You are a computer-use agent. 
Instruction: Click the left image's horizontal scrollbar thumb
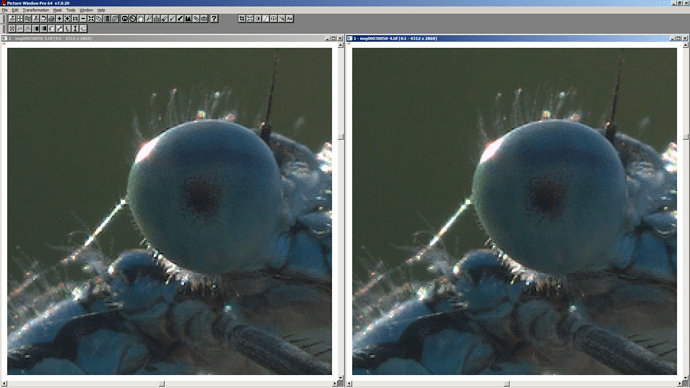[162, 384]
